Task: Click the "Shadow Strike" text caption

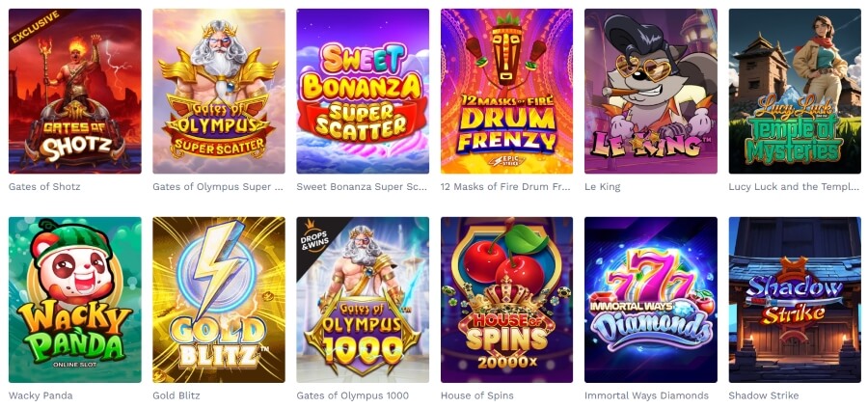Action: click(x=764, y=395)
